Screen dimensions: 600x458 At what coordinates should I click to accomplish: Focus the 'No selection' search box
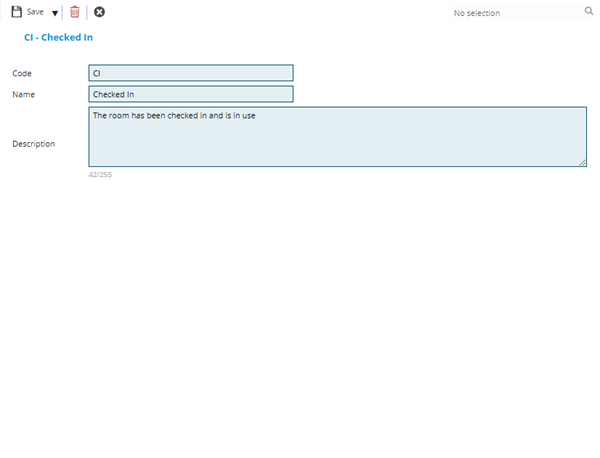pyautogui.click(x=510, y=13)
